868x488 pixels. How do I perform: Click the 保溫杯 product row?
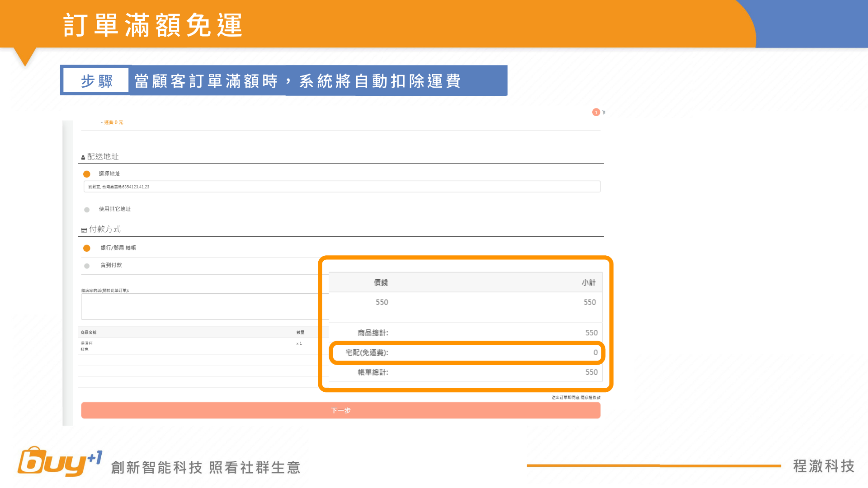coord(87,344)
